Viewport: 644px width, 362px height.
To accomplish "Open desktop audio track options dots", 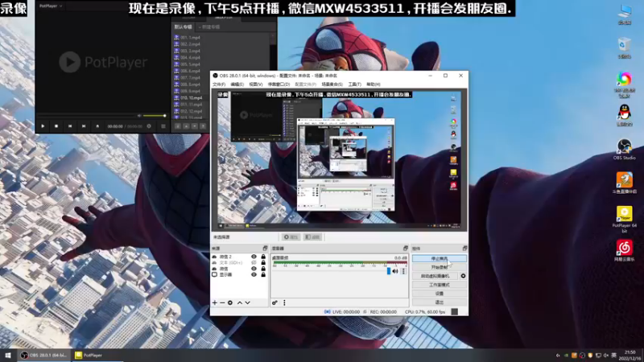I will (403, 271).
